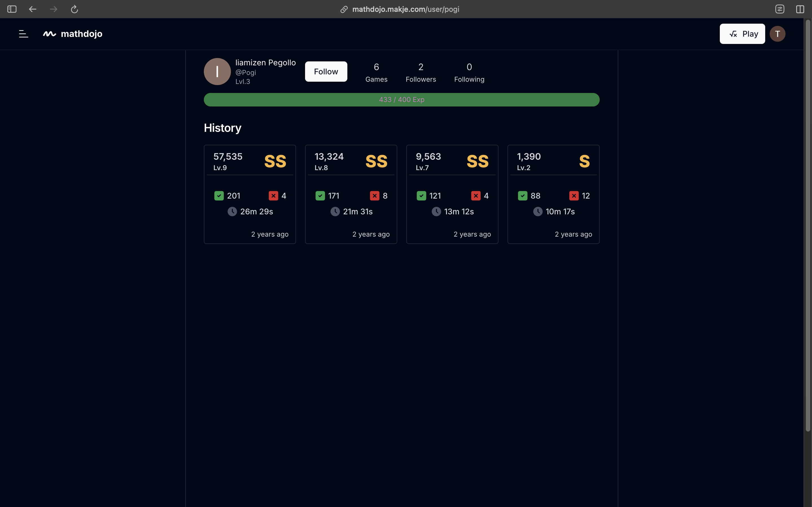Toggle the browser sidebar panel icon
Screen dimensions: 812x507
[12, 9]
